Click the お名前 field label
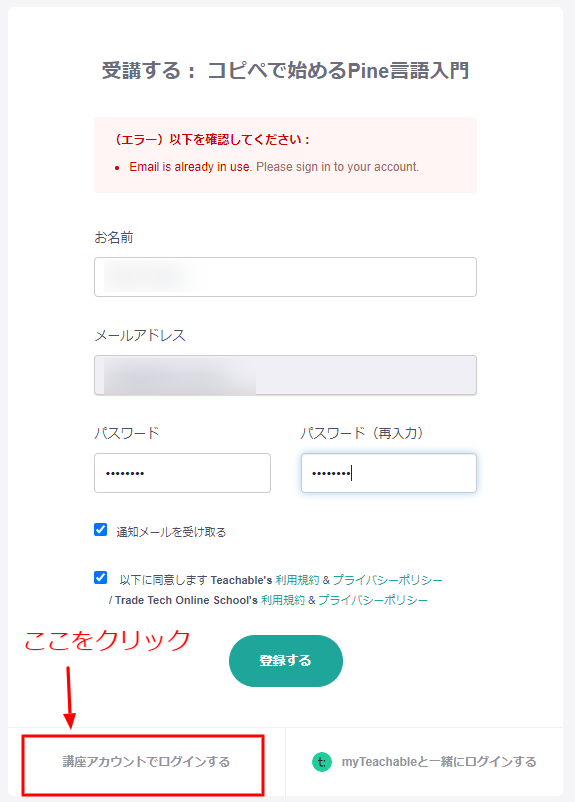575x802 pixels. [x=114, y=238]
